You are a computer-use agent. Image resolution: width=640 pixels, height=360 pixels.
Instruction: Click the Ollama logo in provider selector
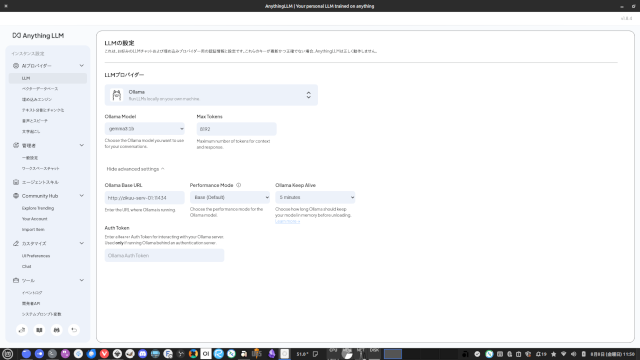[x=117, y=95]
